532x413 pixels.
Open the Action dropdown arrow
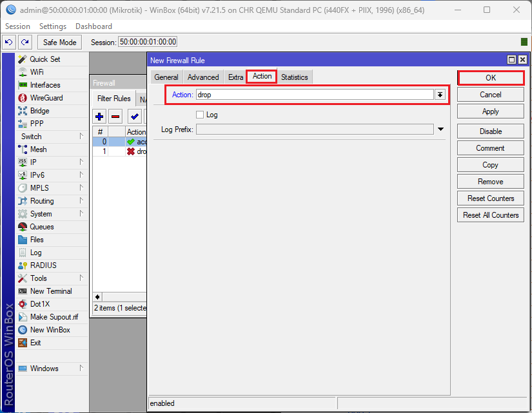pyautogui.click(x=440, y=95)
